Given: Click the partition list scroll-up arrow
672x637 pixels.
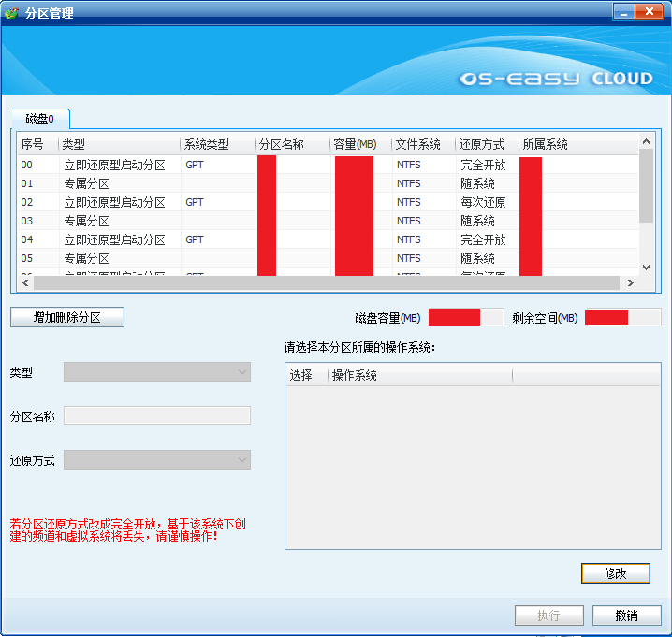Looking at the screenshot, I should pyautogui.click(x=646, y=142).
